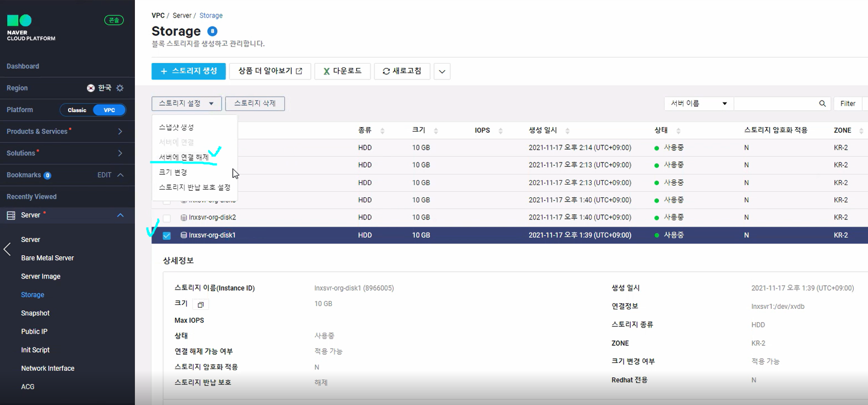Open Storage in the sidebar
The image size is (868, 405).
[x=33, y=295]
